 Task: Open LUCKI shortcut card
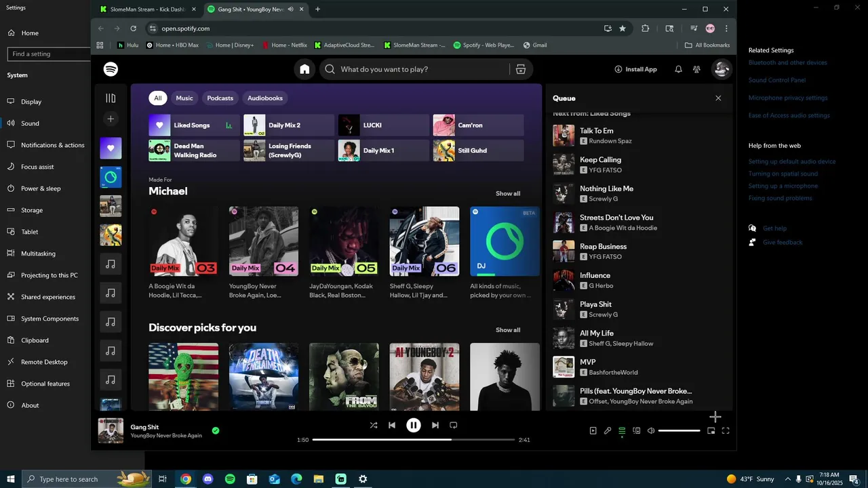pyautogui.click(x=384, y=125)
